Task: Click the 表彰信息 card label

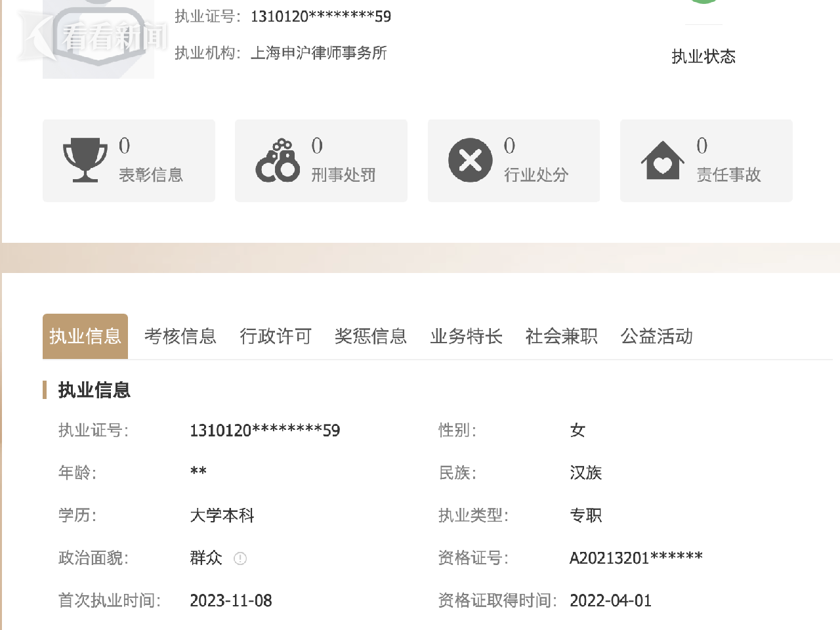Action: pos(151,175)
